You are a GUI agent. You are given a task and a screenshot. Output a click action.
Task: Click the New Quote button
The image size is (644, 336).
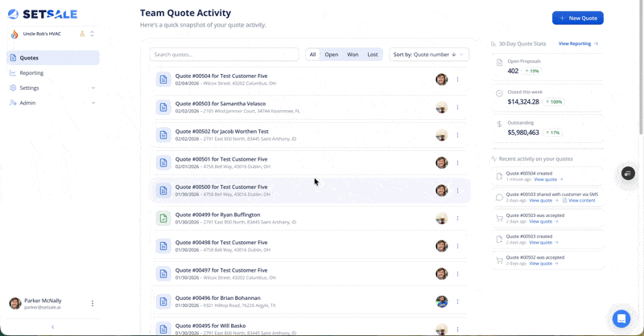coord(577,18)
